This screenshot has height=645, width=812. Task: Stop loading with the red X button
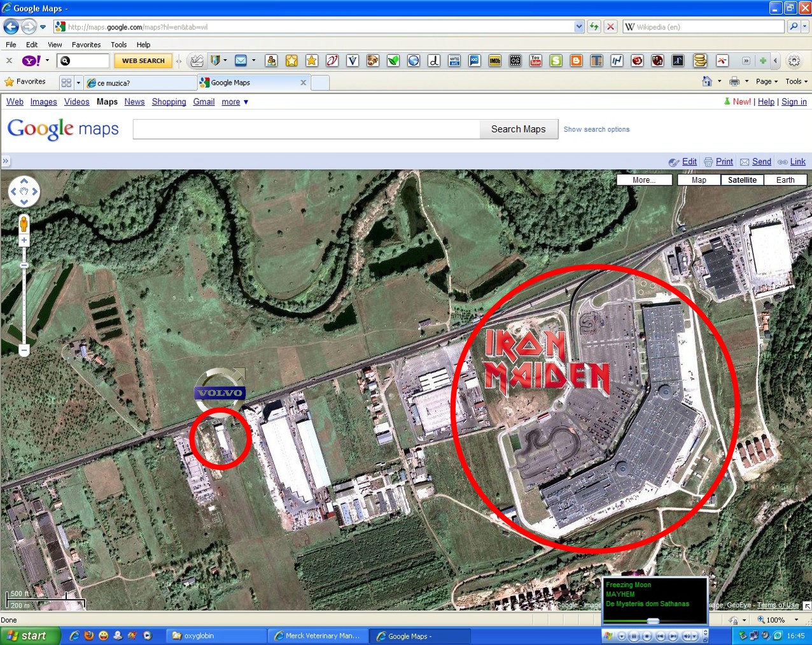click(610, 27)
